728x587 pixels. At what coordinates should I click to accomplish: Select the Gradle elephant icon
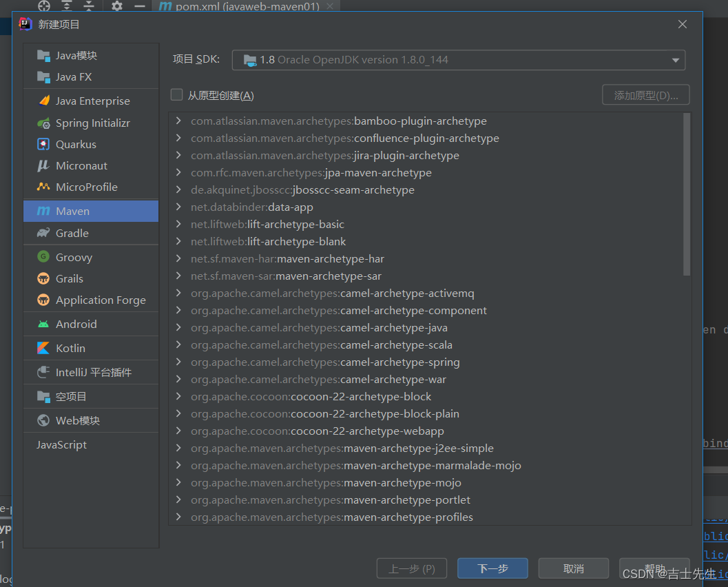click(x=43, y=233)
